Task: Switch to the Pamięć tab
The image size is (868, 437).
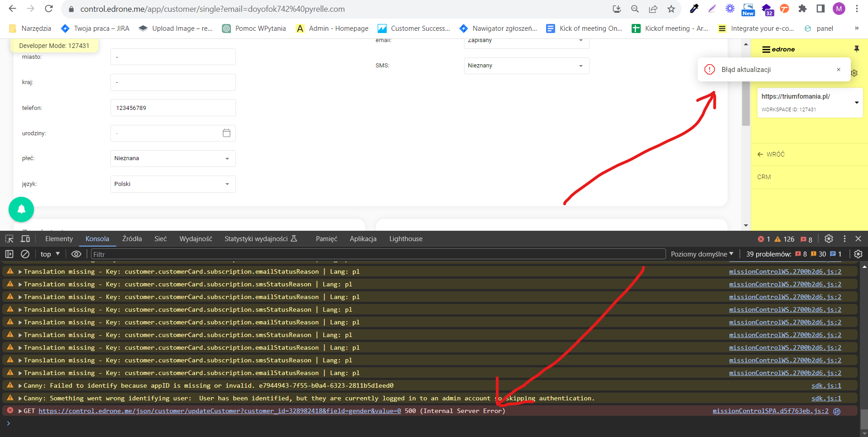Action: click(x=326, y=239)
